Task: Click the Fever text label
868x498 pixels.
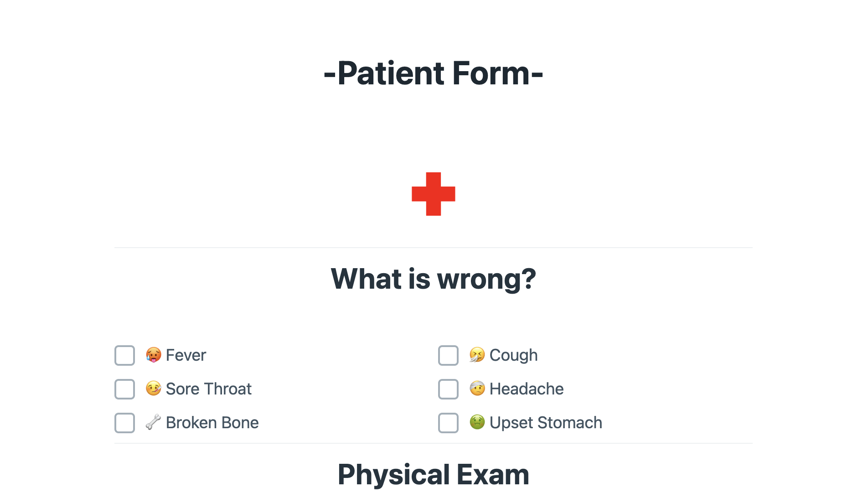Action: pos(186,355)
